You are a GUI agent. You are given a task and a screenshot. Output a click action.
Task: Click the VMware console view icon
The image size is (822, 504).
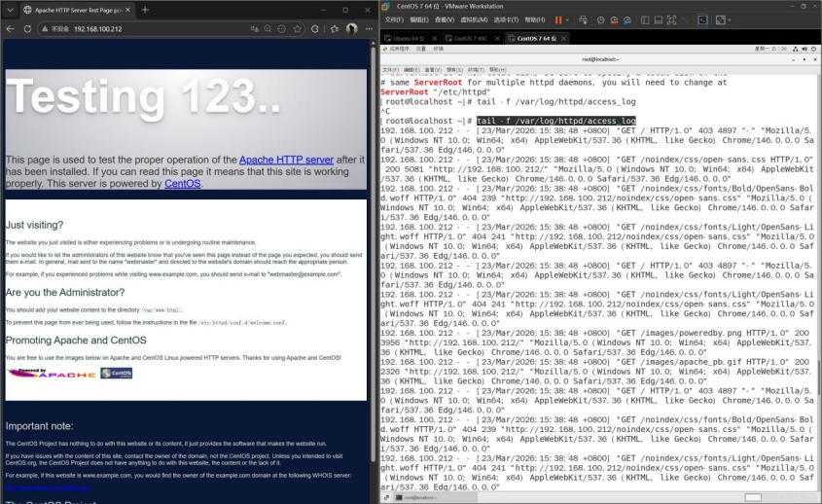coord(702,19)
